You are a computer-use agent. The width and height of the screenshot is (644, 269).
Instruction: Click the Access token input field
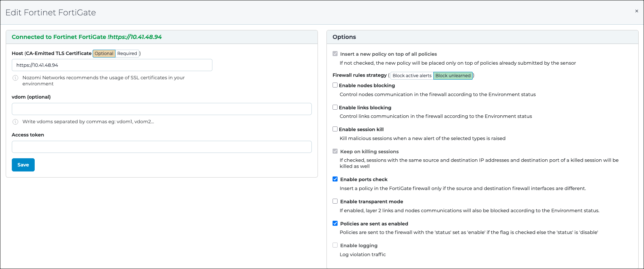click(x=162, y=147)
